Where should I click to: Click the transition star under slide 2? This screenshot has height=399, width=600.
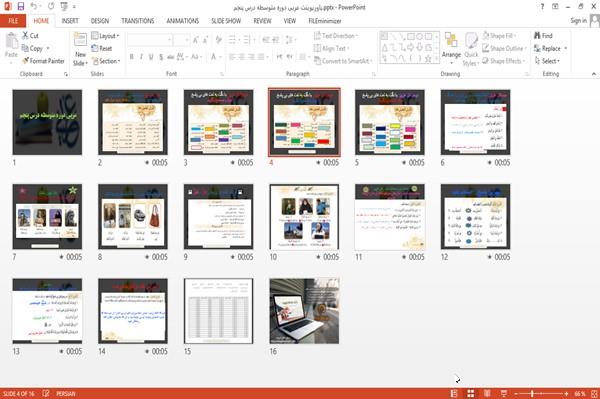pyautogui.click(x=147, y=162)
